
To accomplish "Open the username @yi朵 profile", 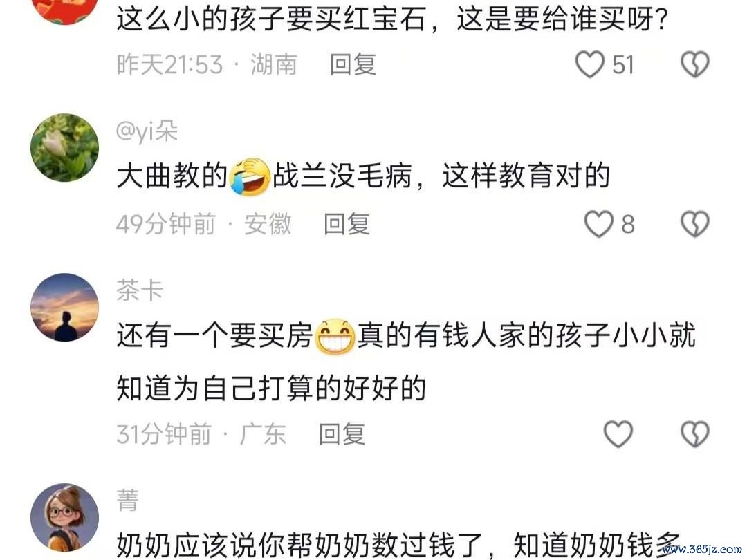I will [x=147, y=131].
